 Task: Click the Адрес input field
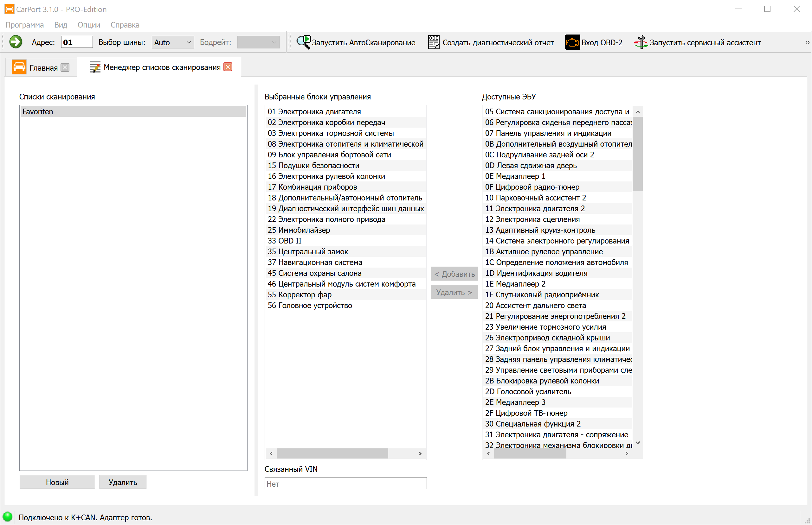(x=77, y=42)
